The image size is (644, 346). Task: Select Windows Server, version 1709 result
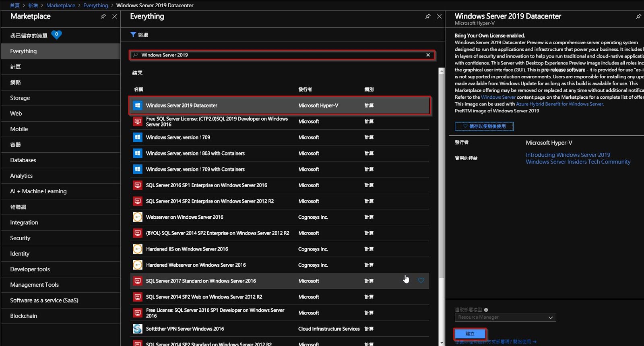coord(280,137)
